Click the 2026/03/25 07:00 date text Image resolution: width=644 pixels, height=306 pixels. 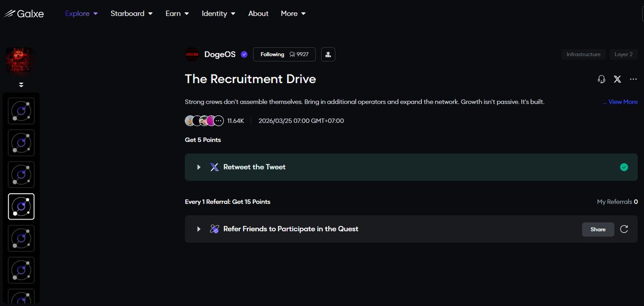(301, 121)
